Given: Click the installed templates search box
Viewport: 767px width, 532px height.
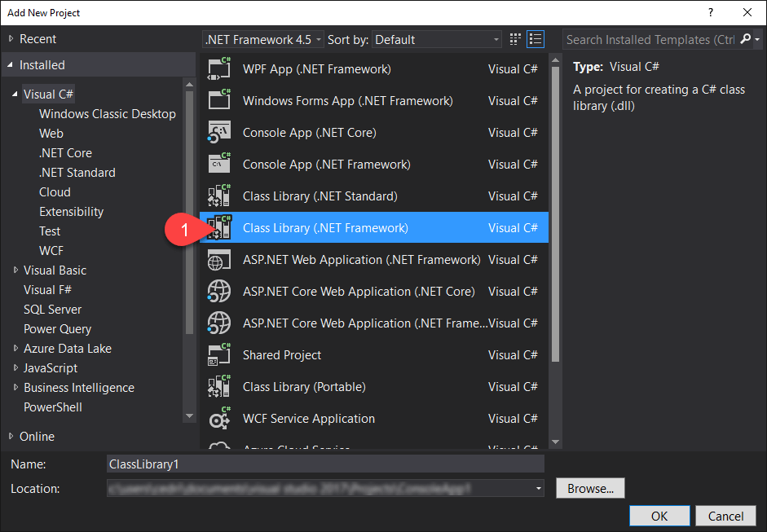Looking at the screenshot, I should coord(652,38).
